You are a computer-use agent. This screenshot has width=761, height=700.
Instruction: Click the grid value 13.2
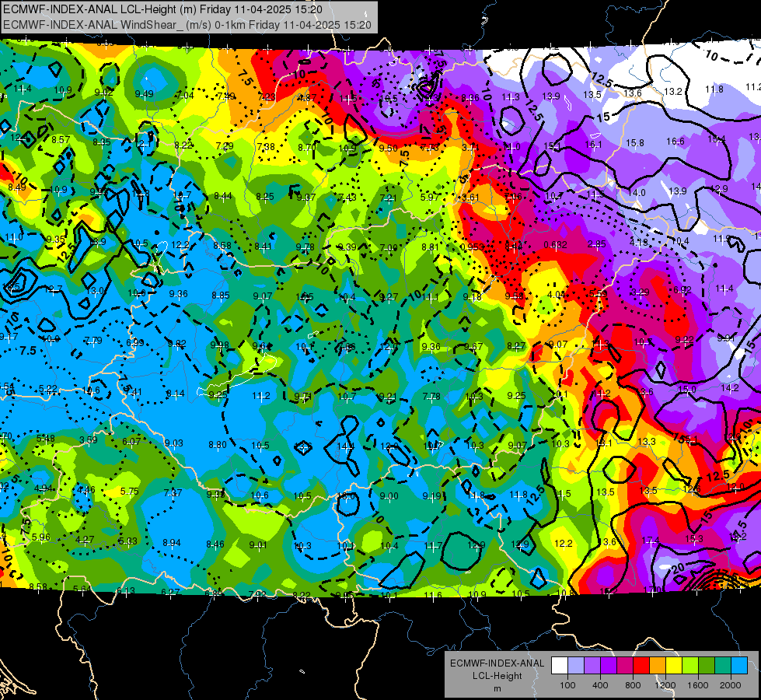tap(672, 91)
